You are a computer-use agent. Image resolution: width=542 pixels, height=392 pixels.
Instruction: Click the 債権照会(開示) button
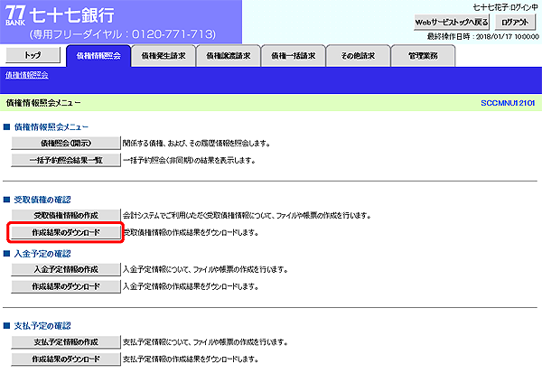66,143
